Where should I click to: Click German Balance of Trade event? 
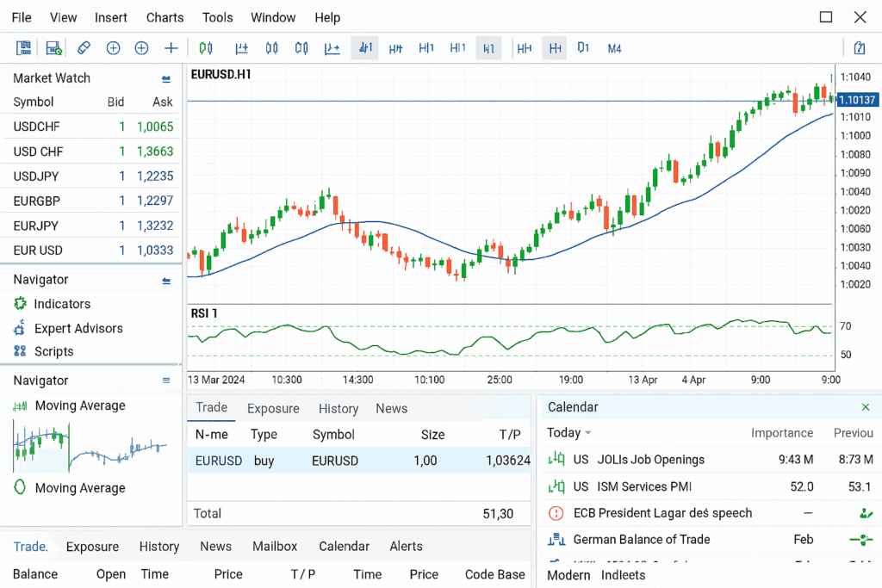(x=641, y=540)
